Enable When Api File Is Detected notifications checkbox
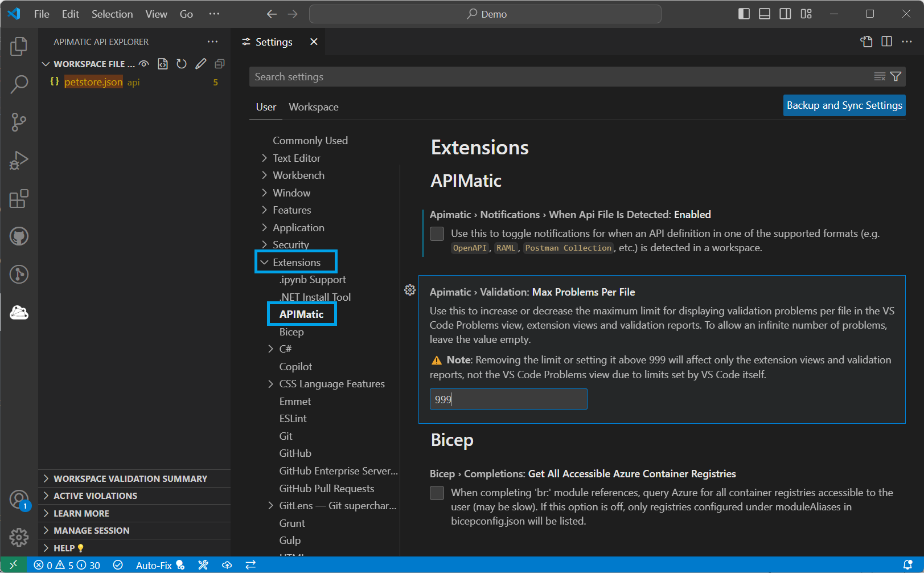This screenshot has height=573, width=924. (x=437, y=234)
